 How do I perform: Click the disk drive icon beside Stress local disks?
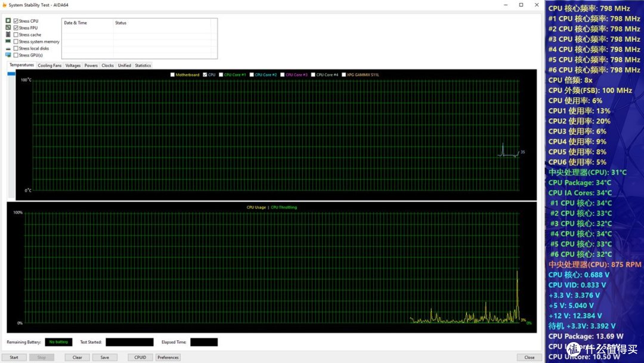(8, 48)
